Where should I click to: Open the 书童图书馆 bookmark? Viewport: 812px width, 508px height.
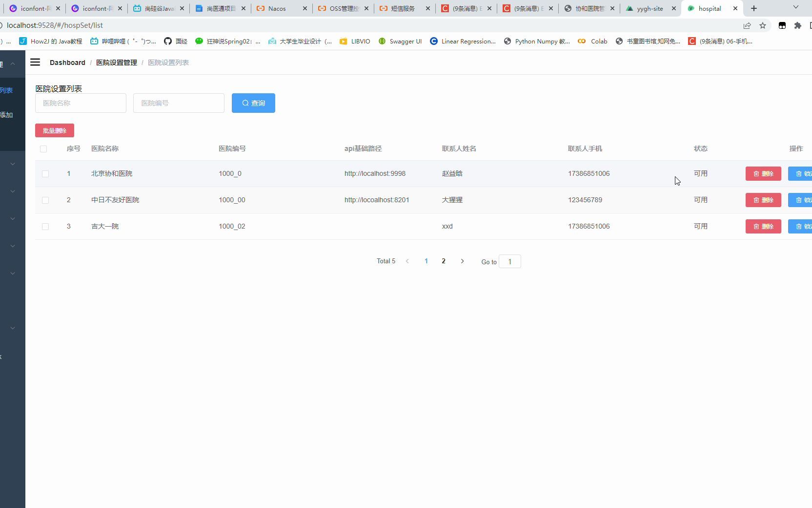click(x=648, y=42)
